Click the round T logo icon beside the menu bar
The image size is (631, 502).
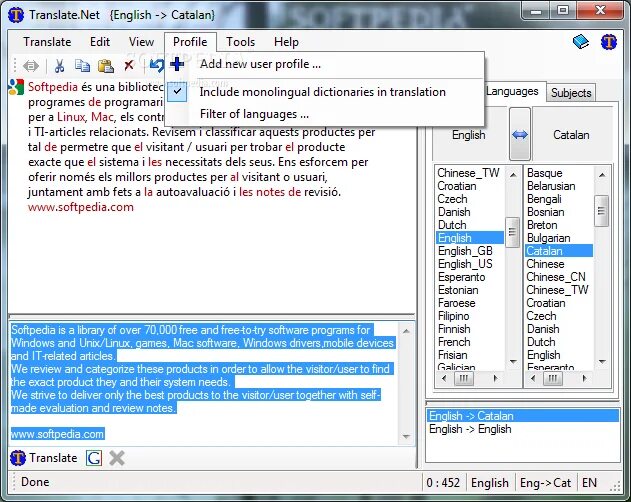[609, 41]
